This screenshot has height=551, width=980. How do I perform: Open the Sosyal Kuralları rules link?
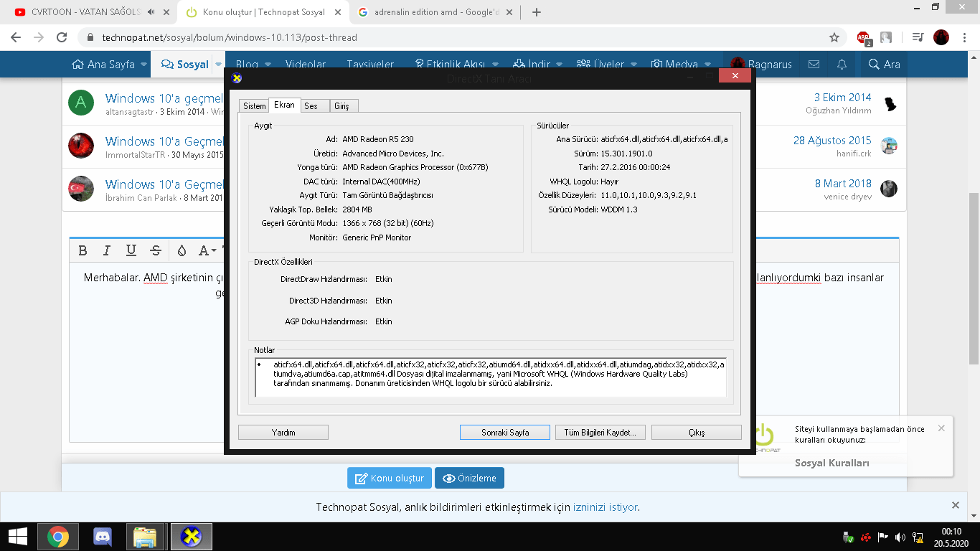[832, 463]
